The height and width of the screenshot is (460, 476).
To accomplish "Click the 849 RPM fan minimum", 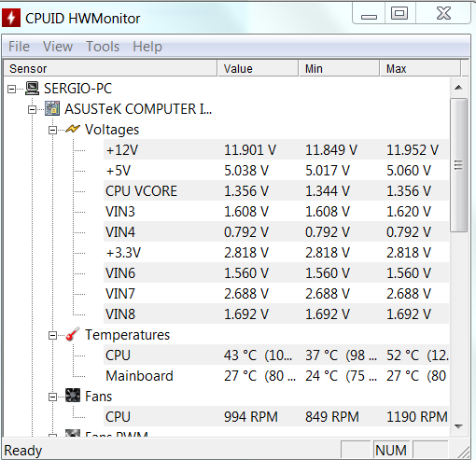I will click(x=332, y=417).
